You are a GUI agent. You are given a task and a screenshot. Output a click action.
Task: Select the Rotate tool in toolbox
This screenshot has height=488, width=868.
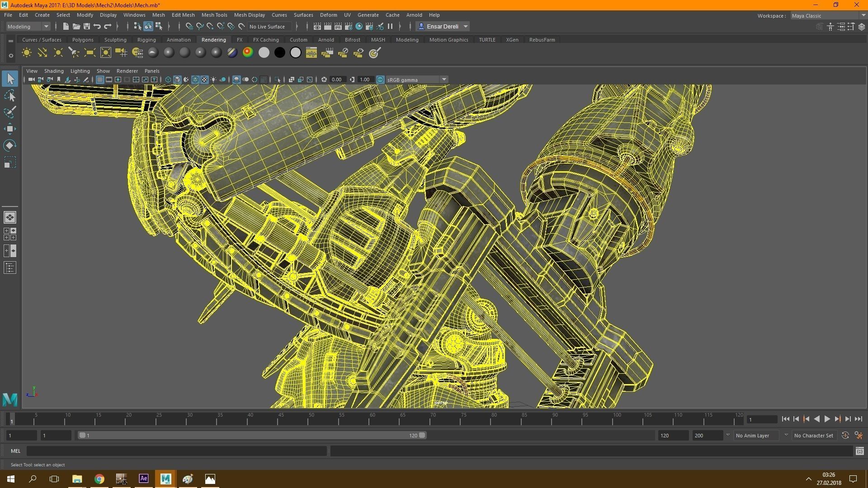click(10, 145)
